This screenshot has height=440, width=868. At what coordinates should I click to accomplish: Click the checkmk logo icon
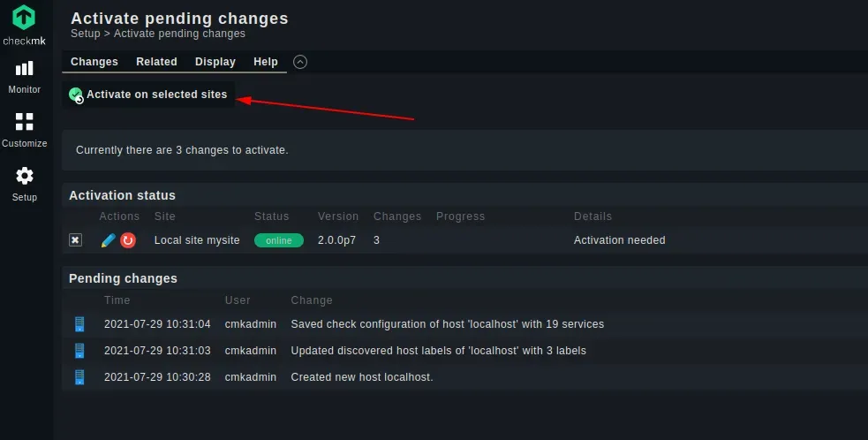pyautogui.click(x=24, y=18)
